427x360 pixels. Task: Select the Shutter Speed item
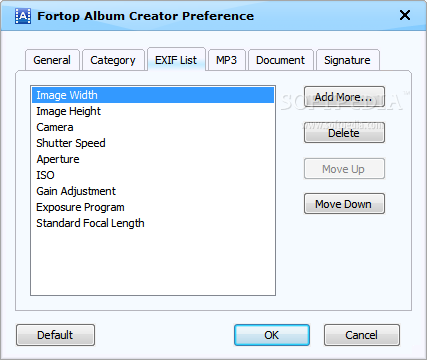coord(153,143)
